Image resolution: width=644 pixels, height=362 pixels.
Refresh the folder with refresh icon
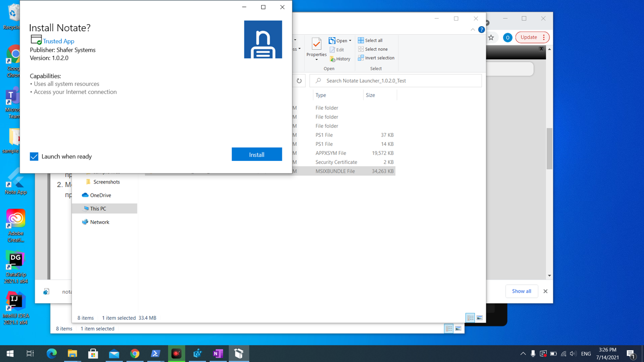pos(299,80)
